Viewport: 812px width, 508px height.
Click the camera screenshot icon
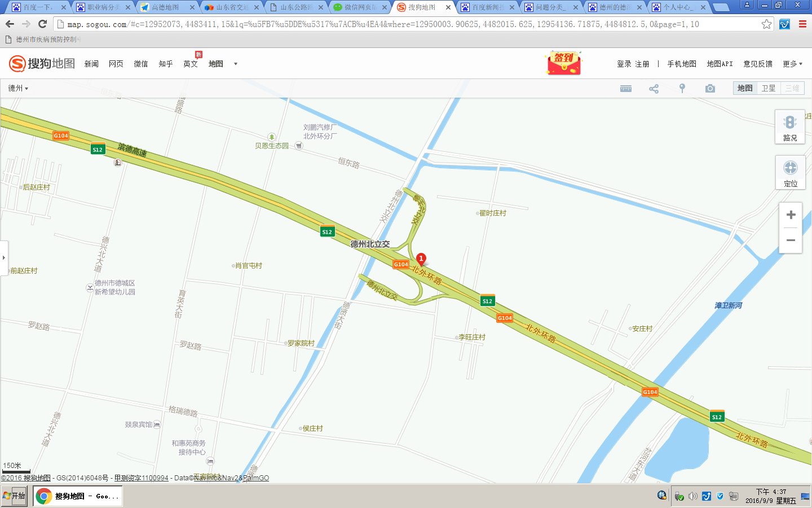[710, 89]
